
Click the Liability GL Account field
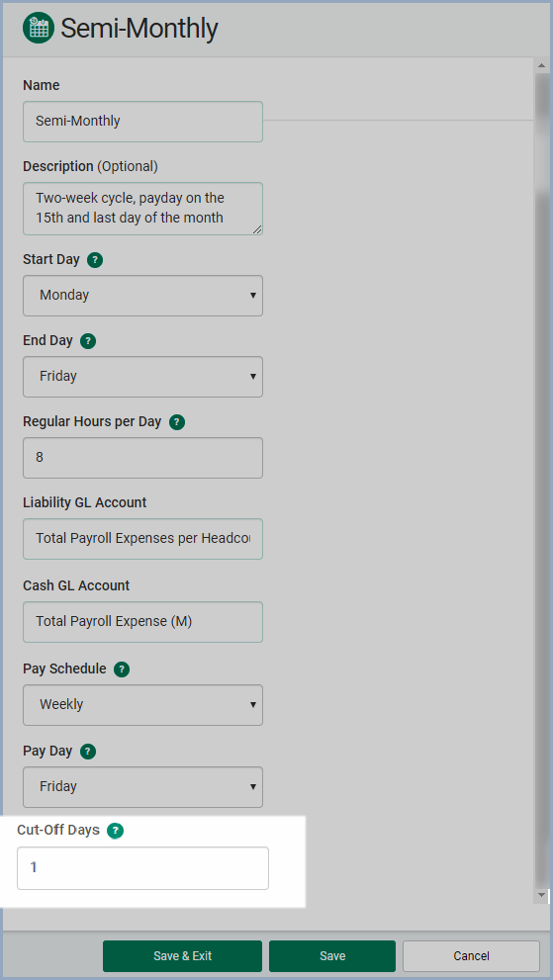pyautogui.click(x=142, y=539)
